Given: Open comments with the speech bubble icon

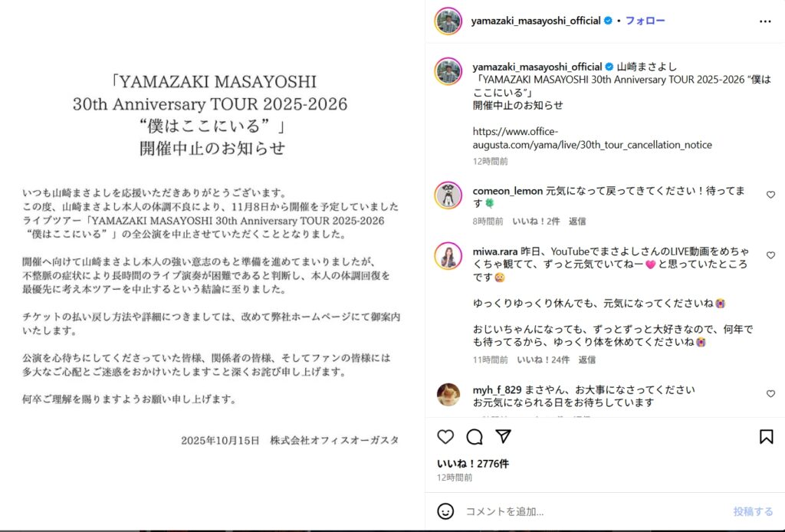Looking at the screenshot, I should point(474,437).
